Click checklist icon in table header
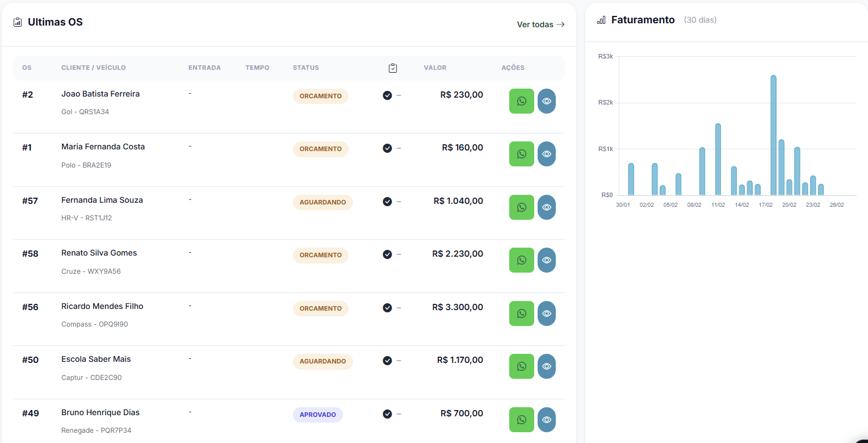 click(x=392, y=68)
